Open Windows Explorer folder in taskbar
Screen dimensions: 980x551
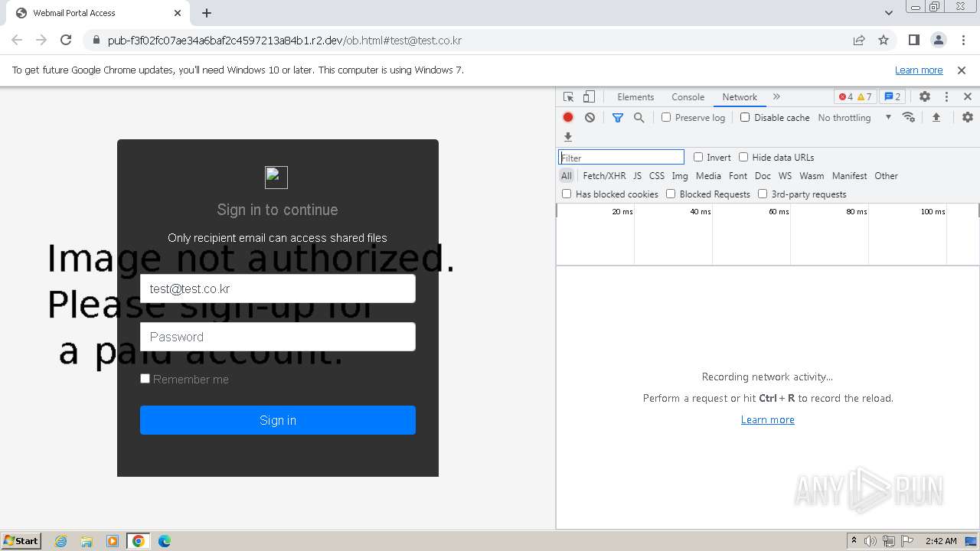(87, 541)
